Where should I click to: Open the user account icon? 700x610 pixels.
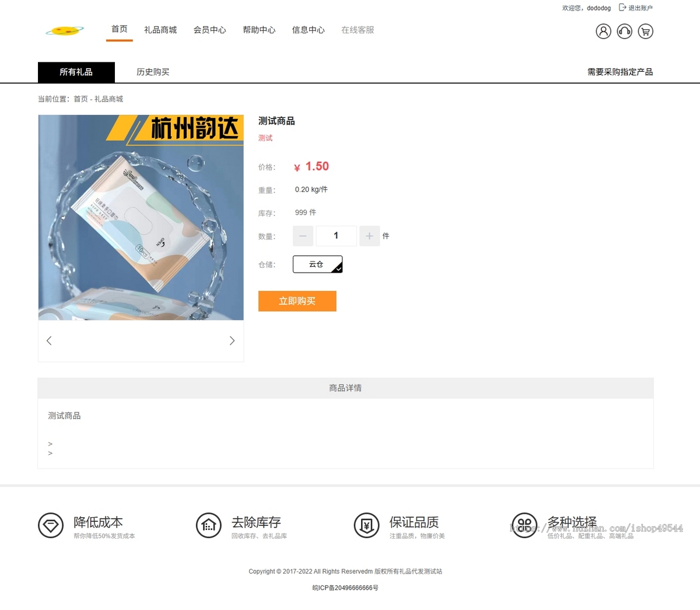click(x=603, y=31)
